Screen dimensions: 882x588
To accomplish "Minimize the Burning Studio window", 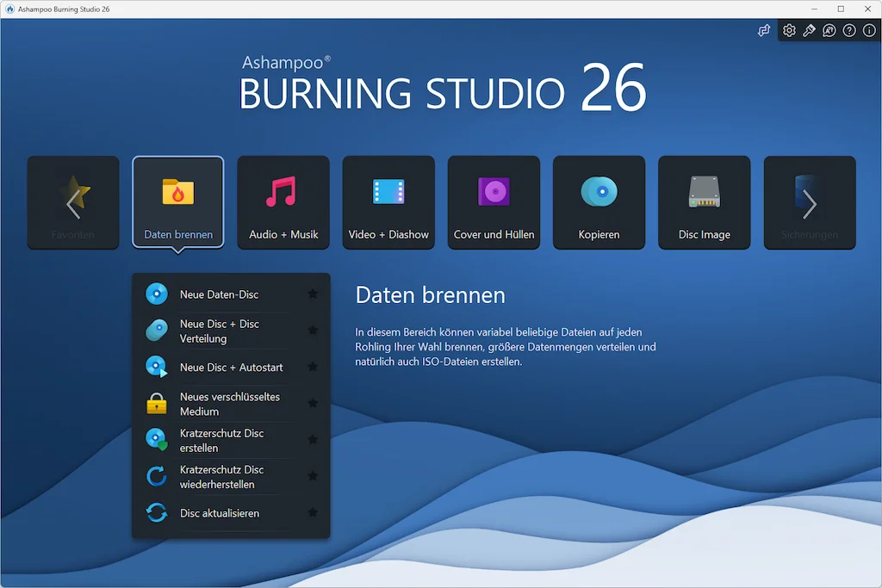I will (814, 9).
